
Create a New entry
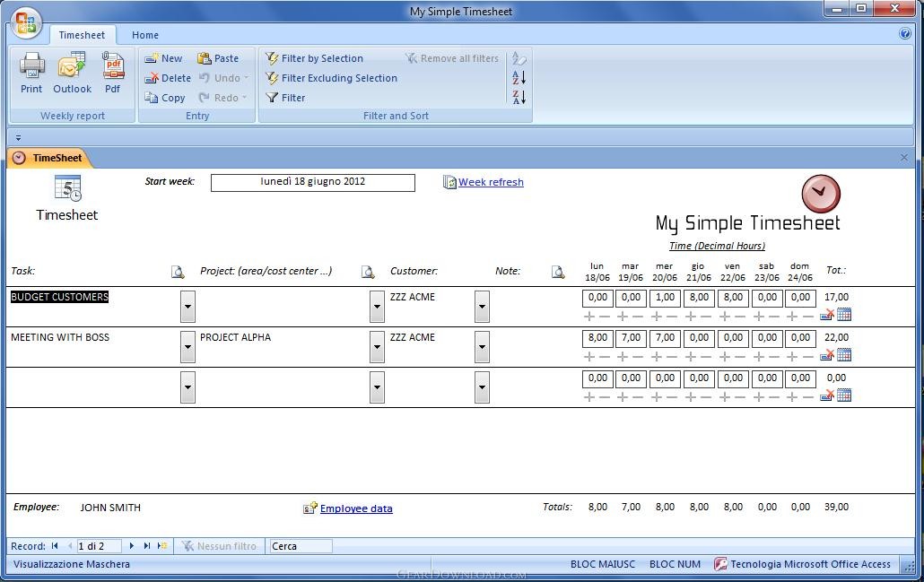(164, 58)
